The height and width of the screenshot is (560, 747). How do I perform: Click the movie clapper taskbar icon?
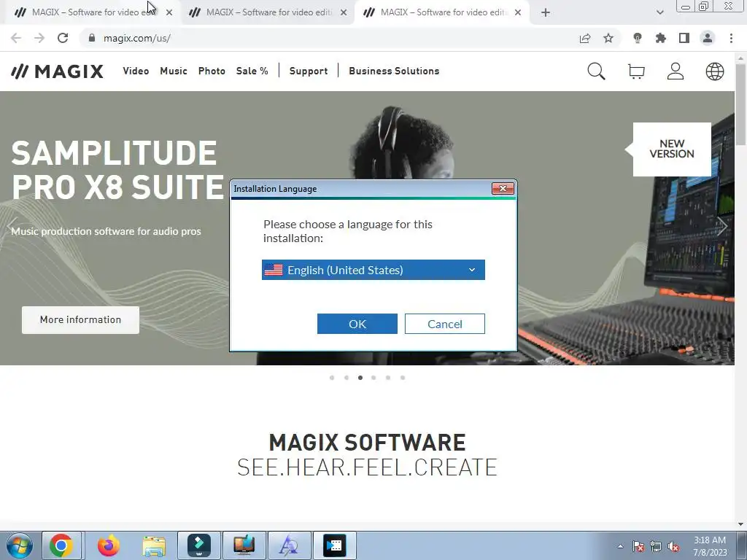[334, 545]
